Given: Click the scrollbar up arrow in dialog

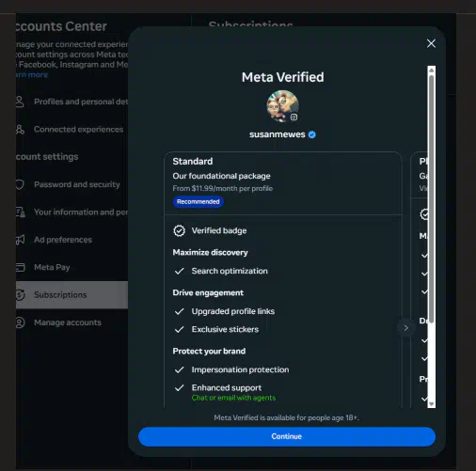Looking at the screenshot, I should coord(432,70).
